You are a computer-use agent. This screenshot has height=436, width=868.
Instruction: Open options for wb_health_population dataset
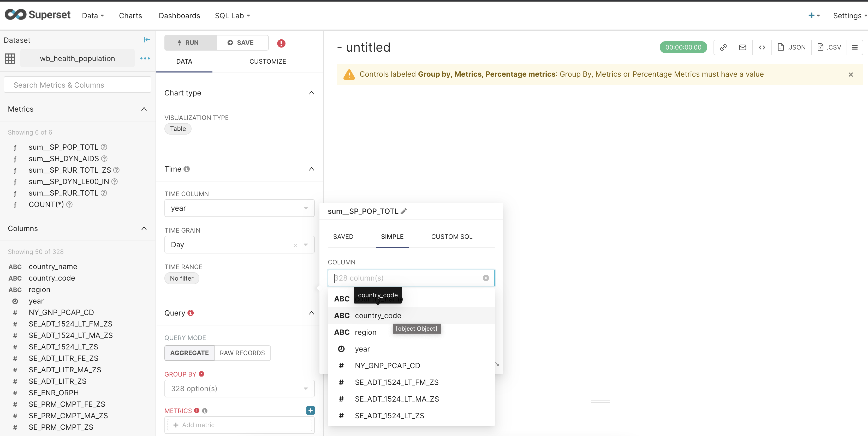coord(145,58)
